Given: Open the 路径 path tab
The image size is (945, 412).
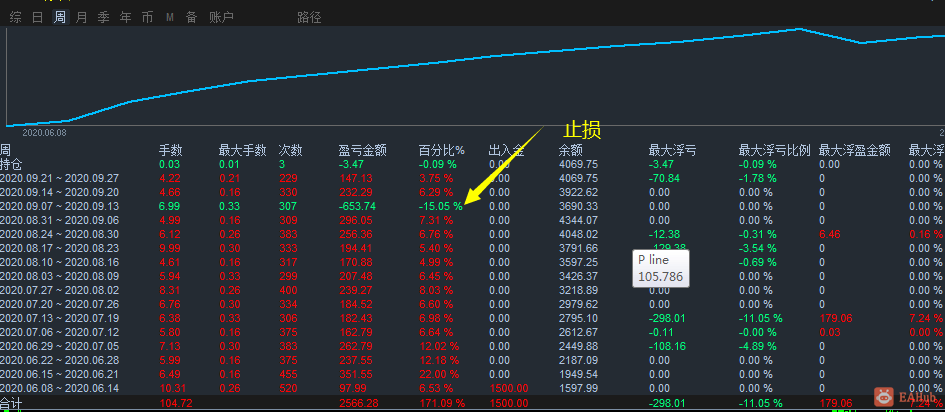Looking at the screenshot, I should [309, 17].
